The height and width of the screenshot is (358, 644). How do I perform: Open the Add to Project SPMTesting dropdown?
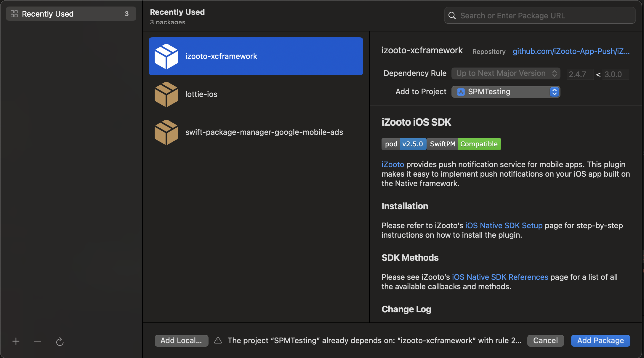(505, 92)
